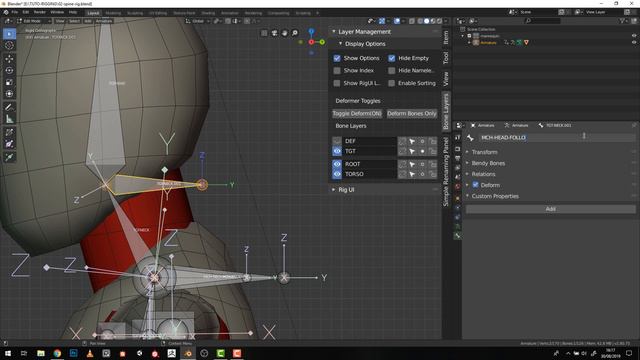
Task: Open the Edit Mode dropdown
Action: pos(34,21)
